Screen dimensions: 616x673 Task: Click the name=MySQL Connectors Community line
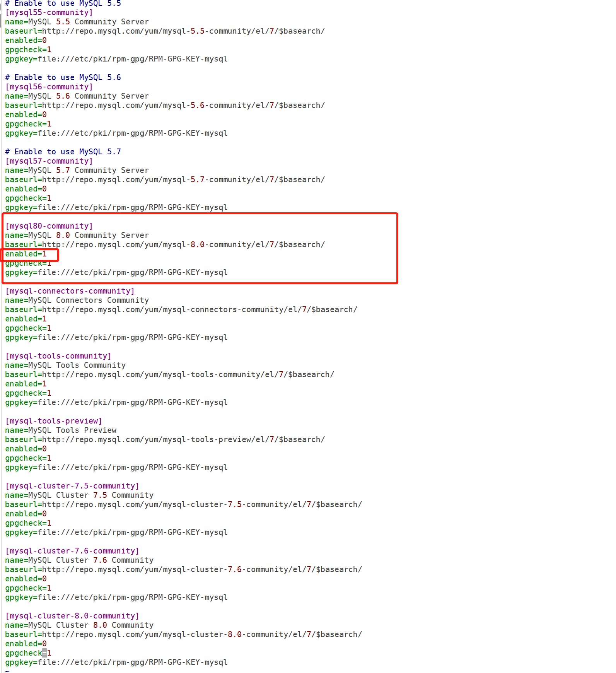pos(77,300)
